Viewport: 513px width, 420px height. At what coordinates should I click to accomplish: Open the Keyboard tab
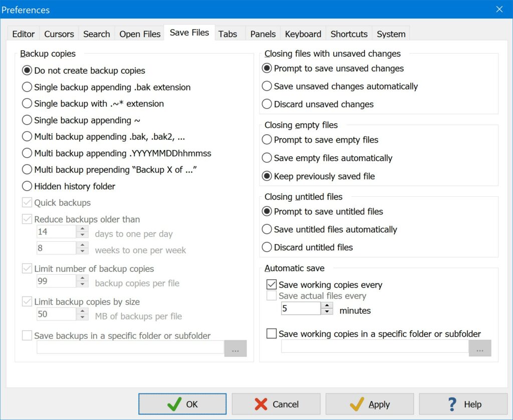pos(303,34)
